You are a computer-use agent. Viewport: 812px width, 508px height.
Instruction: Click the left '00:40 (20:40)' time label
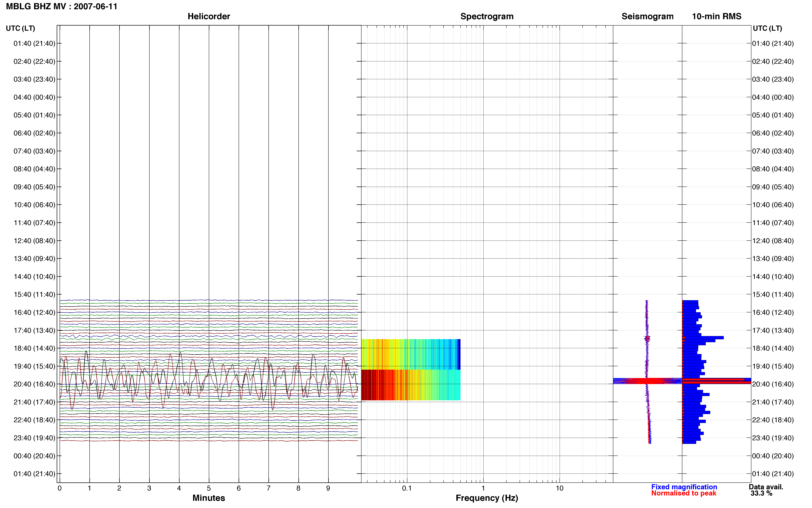pyautogui.click(x=34, y=456)
